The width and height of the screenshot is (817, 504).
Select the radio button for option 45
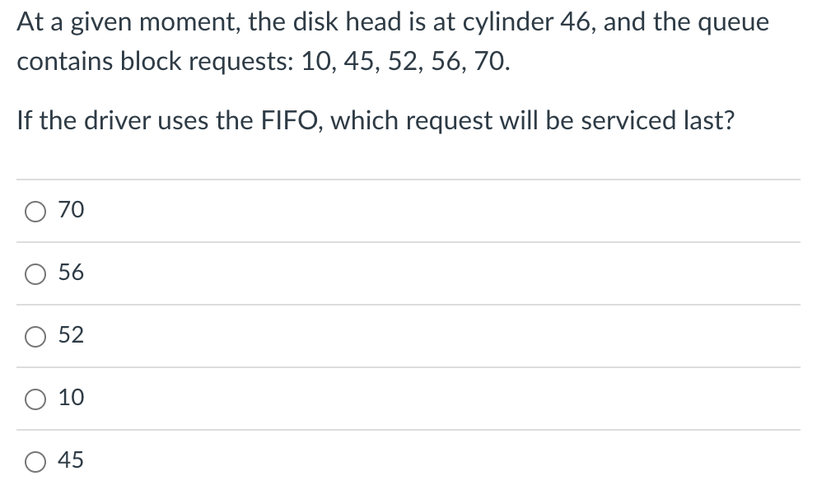[x=35, y=461]
